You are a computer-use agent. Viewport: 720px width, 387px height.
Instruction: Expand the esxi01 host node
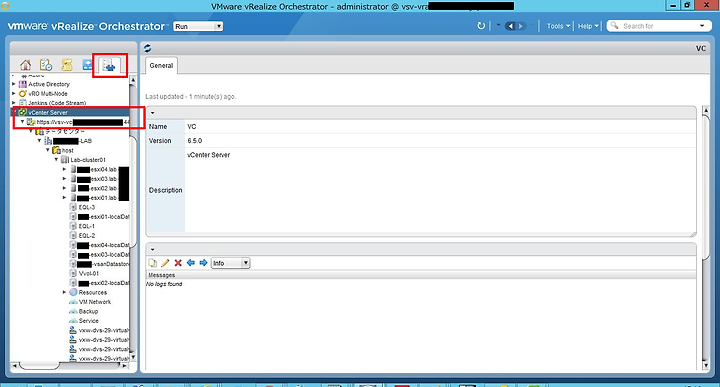(65, 198)
